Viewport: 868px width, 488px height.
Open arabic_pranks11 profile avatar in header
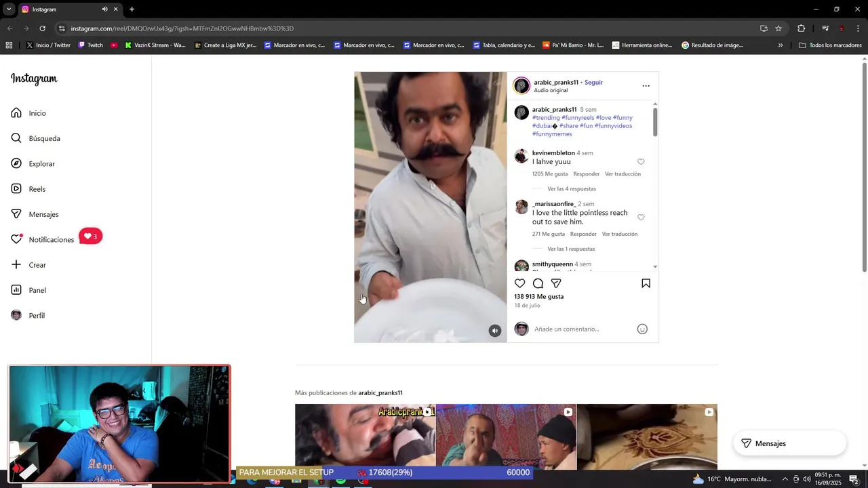point(521,85)
